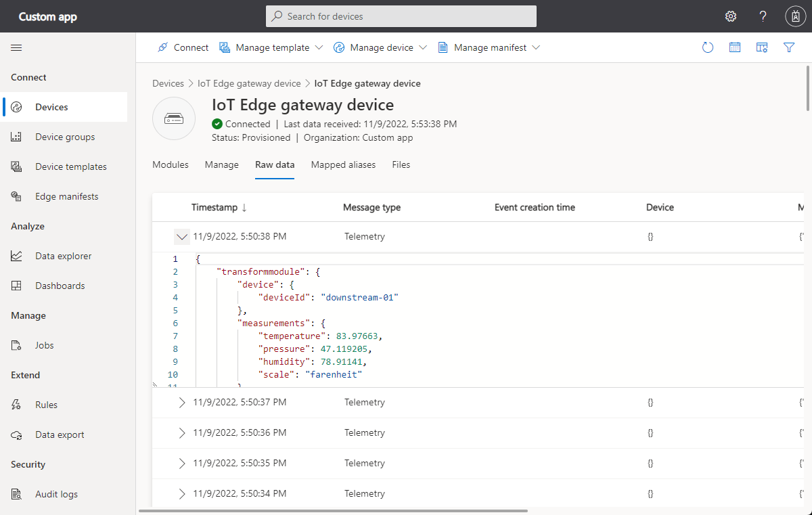Select the Raw data tab
This screenshot has width=812, height=515.
pyautogui.click(x=275, y=164)
